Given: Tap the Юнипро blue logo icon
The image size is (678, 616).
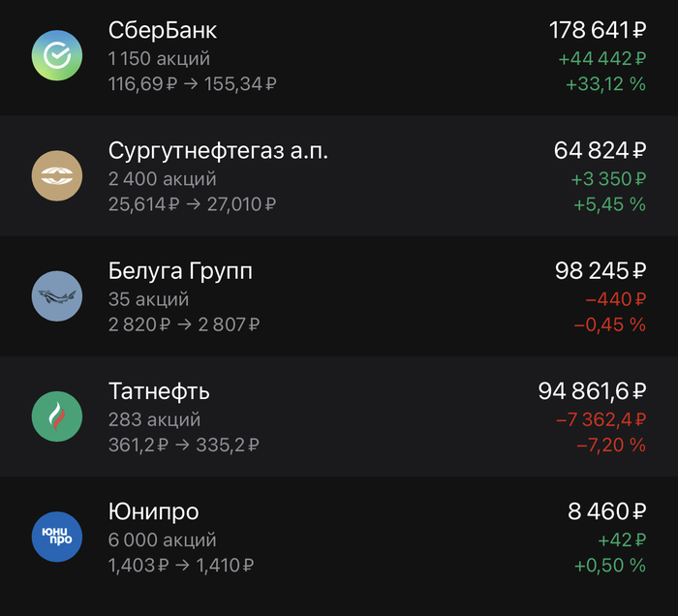Looking at the screenshot, I should 57,537.
